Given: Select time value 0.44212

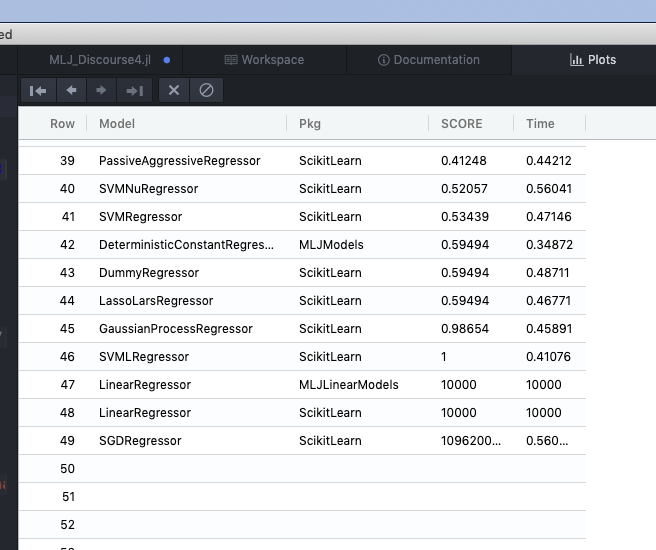Looking at the screenshot, I should click(x=548, y=161).
